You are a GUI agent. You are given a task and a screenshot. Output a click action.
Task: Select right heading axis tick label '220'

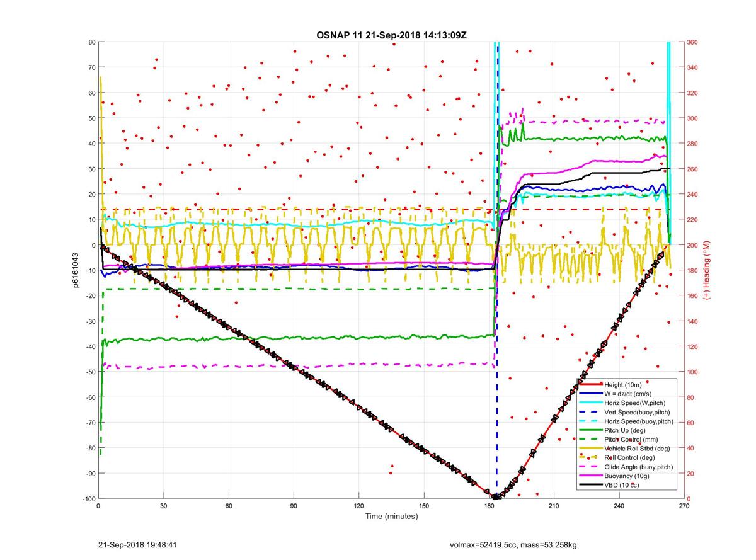click(x=692, y=220)
